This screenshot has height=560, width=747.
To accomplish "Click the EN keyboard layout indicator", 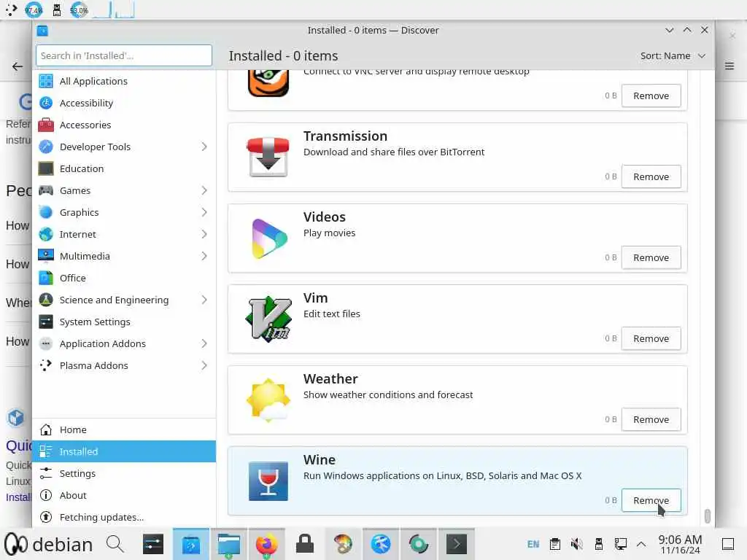I will click(x=533, y=544).
